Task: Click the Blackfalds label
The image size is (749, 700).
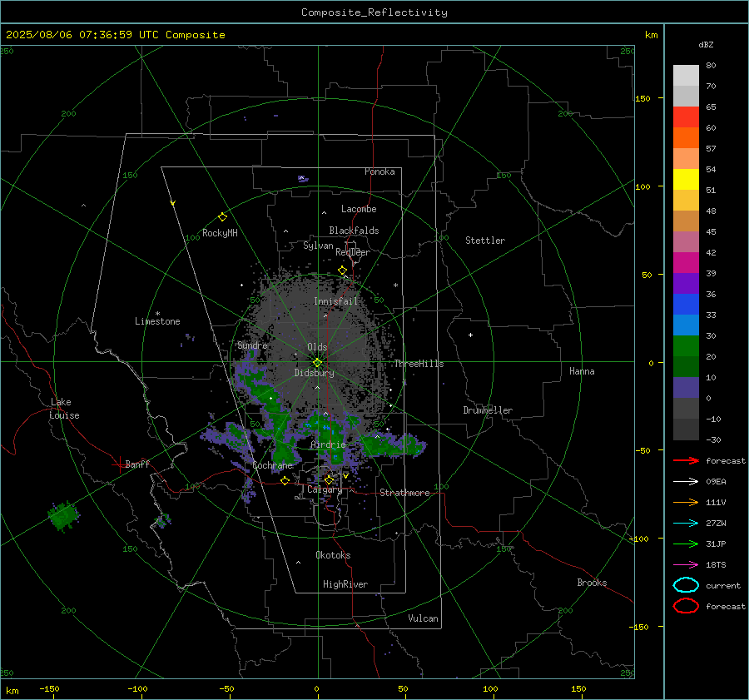Action: (354, 231)
